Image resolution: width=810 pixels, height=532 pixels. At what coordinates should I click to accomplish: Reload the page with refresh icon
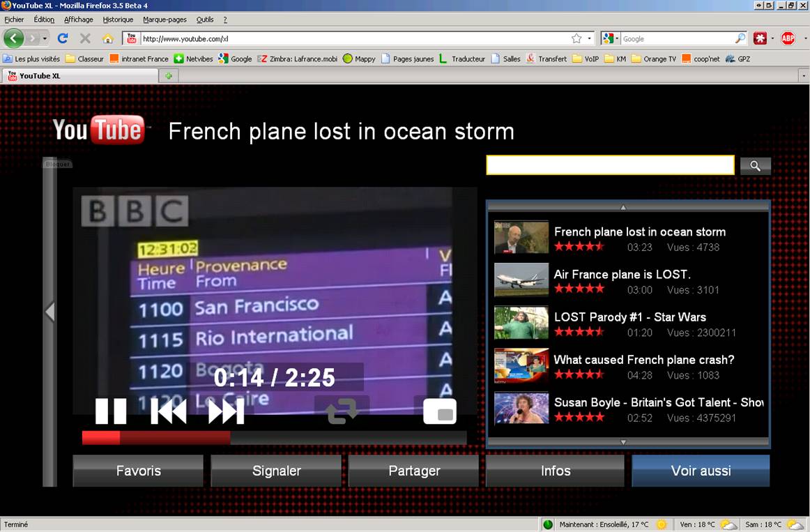pos(63,38)
